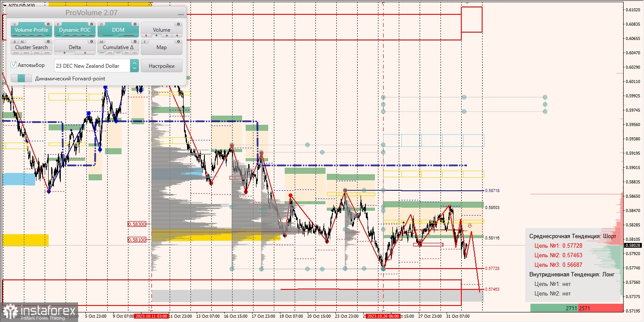Click the F hotkey badge on Map

tap(145, 42)
